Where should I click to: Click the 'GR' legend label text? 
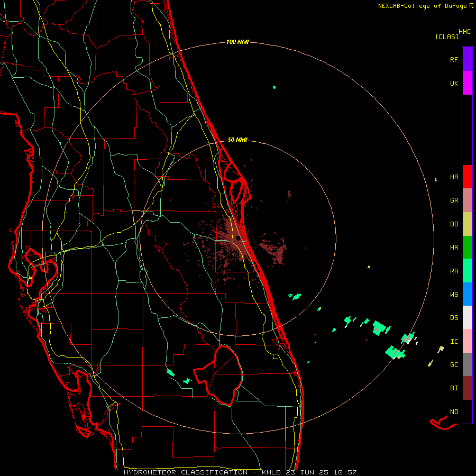(454, 200)
